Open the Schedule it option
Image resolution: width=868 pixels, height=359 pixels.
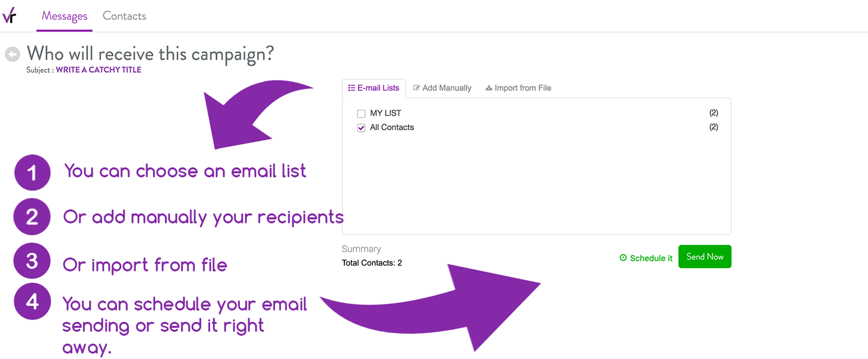tap(651, 258)
